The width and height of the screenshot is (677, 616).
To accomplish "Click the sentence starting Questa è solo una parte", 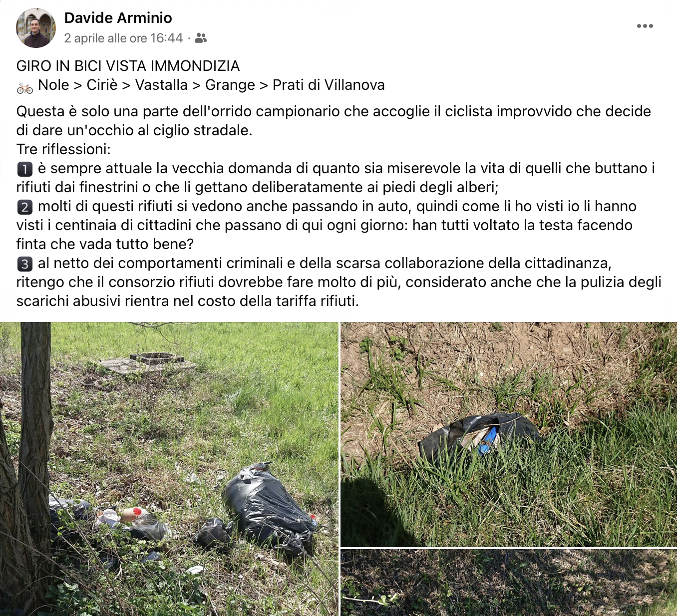I will (334, 121).
